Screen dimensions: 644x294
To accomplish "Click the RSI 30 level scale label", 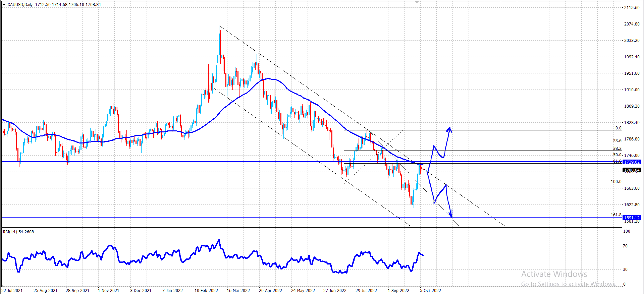I will [x=625, y=270].
